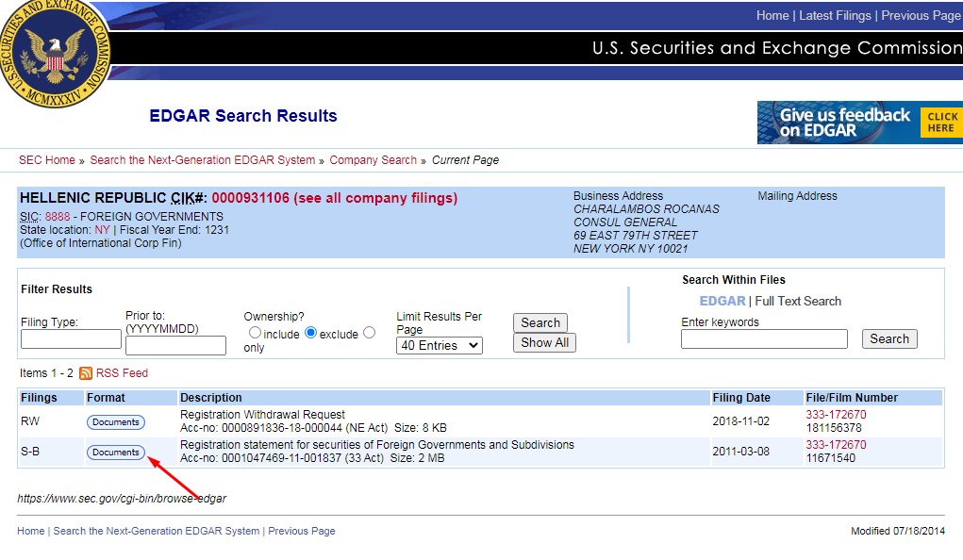This screenshot has height=560, width=963.
Task: Select film number 11671540
Action: point(830,458)
